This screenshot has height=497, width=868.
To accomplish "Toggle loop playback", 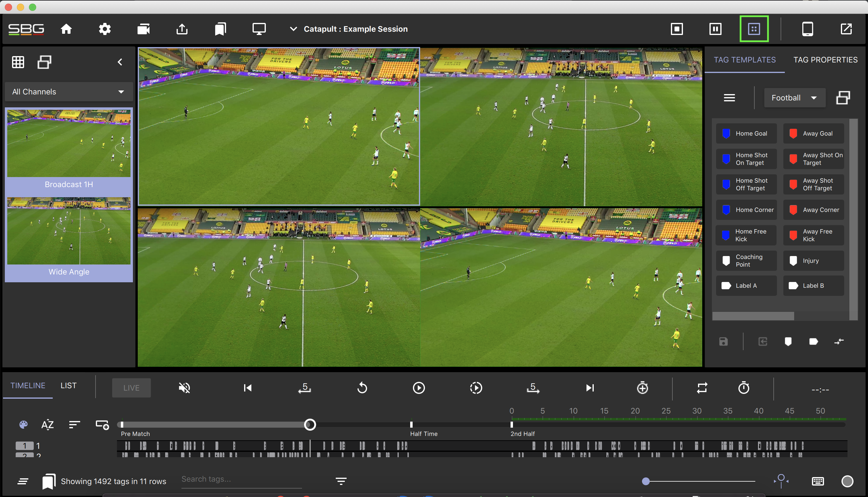I will click(702, 388).
